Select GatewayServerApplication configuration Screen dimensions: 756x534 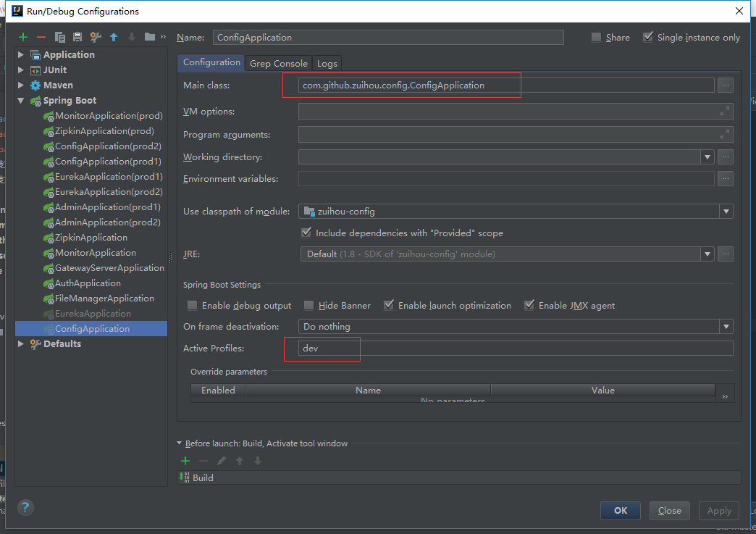coord(109,268)
